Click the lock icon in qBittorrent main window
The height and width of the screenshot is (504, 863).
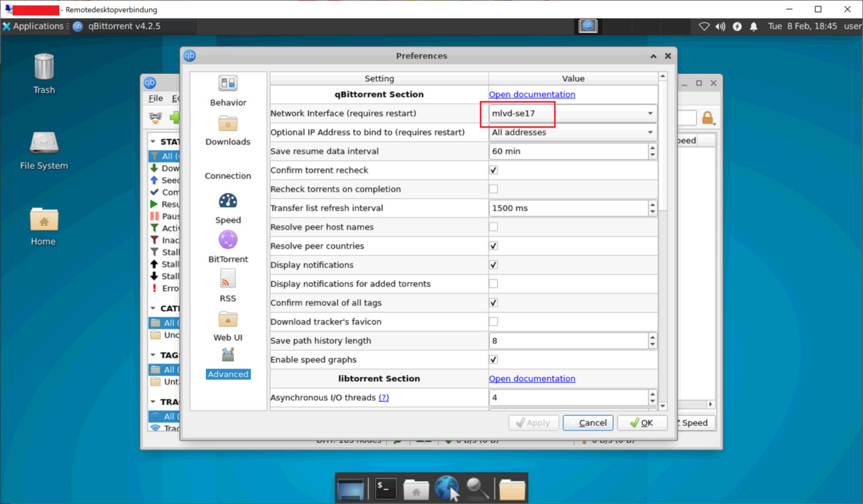point(708,118)
